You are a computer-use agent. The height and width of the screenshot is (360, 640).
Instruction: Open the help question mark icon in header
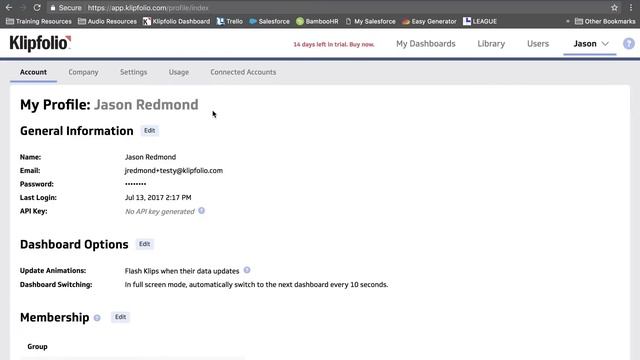click(629, 44)
